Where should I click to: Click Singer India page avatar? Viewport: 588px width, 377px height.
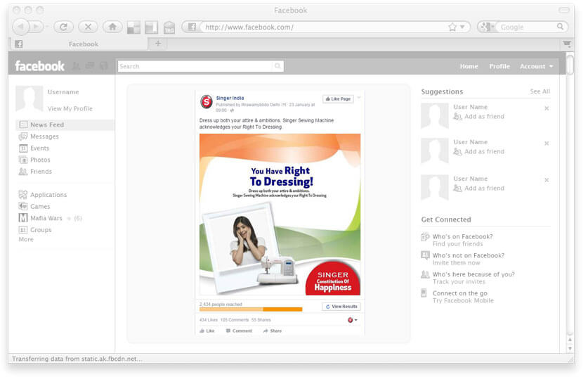pos(207,102)
